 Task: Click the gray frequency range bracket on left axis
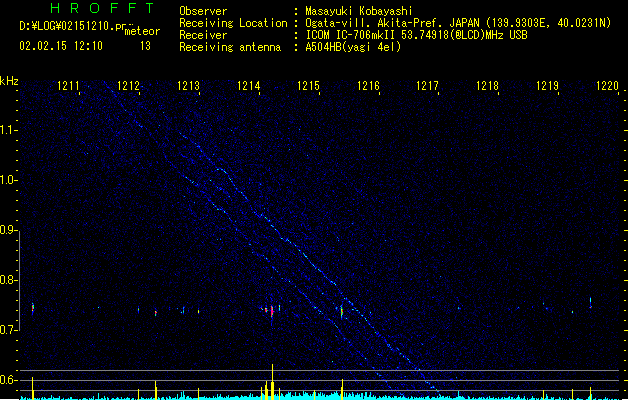(18, 282)
